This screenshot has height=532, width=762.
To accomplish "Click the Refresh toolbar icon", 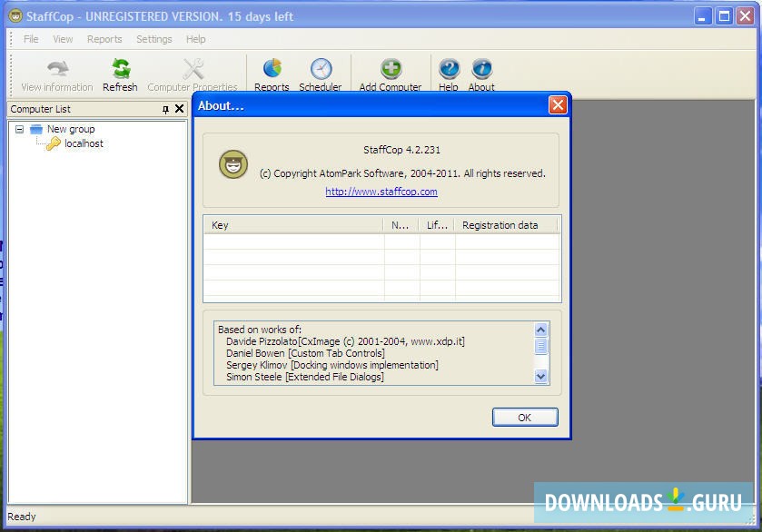I will click(121, 68).
